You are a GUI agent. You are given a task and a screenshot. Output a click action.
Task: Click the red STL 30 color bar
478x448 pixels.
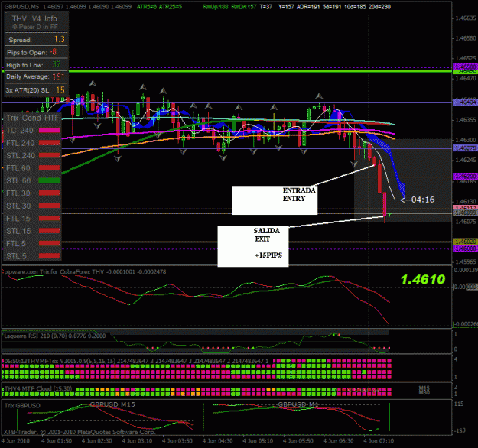tap(49, 206)
